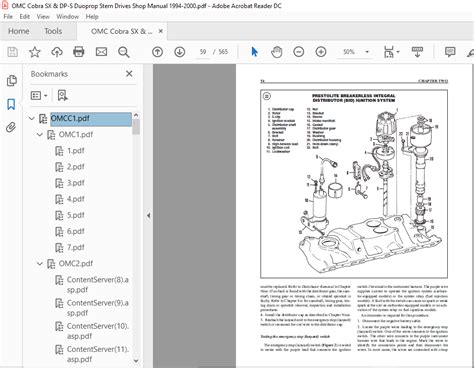Go to previous page arrow
The height and width of the screenshot is (368, 474).
click(157, 52)
